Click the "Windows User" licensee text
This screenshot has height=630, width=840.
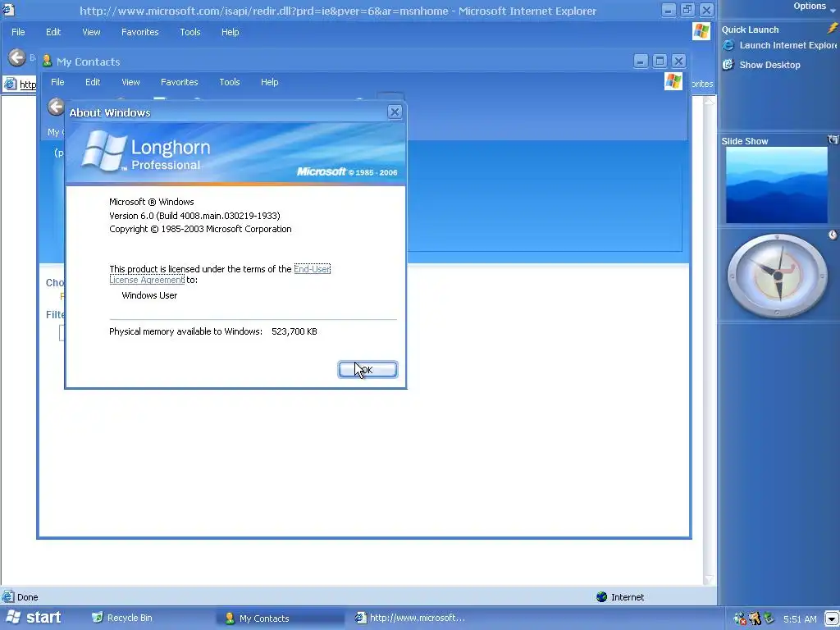149,295
